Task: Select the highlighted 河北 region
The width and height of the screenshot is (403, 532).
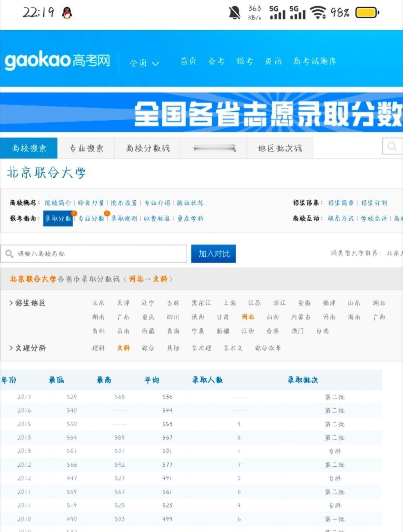Action: click(248, 317)
